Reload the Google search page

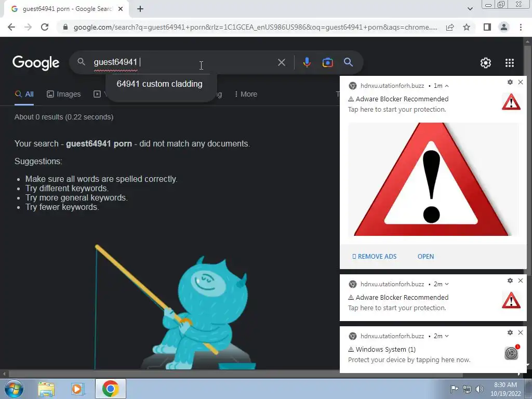coord(45,27)
